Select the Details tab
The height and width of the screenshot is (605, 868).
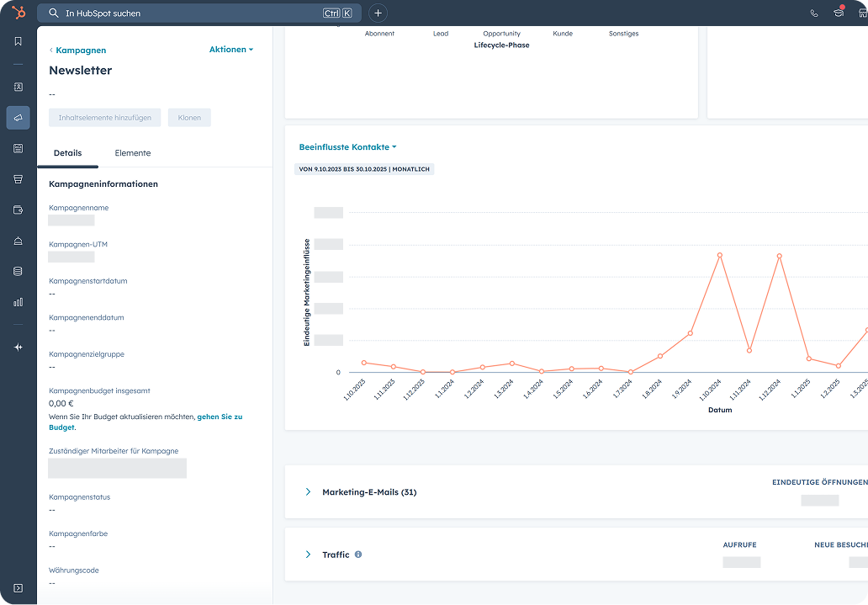[67, 153]
